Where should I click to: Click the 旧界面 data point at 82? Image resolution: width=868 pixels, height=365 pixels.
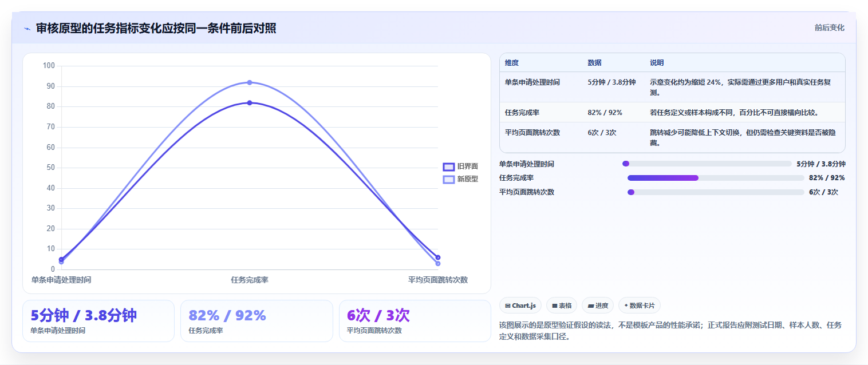tap(250, 103)
